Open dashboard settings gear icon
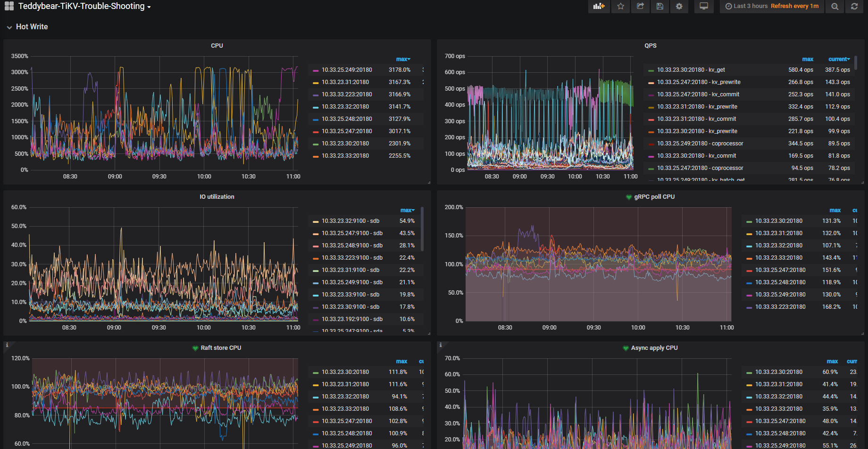Image resolution: width=868 pixels, height=449 pixels. (679, 6)
